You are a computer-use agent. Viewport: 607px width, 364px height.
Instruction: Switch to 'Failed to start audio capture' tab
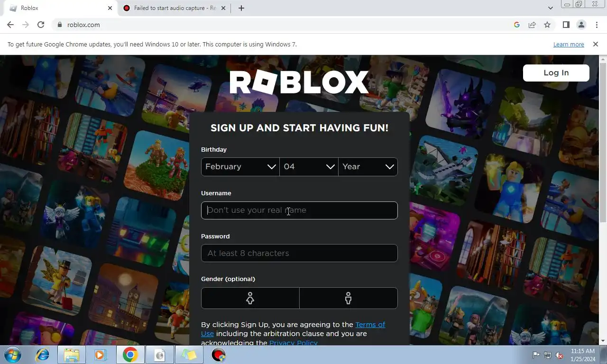175,8
